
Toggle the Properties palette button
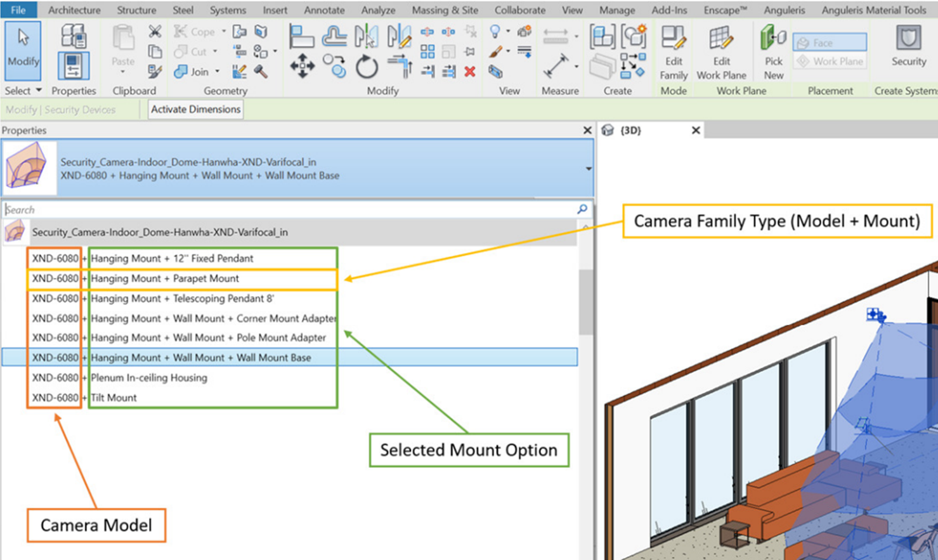click(74, 66)
